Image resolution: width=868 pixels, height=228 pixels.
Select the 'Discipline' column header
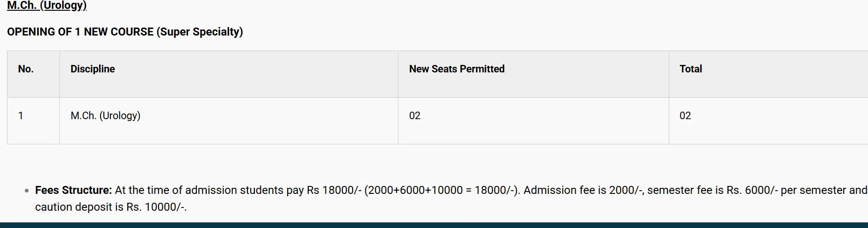[93, 69]
